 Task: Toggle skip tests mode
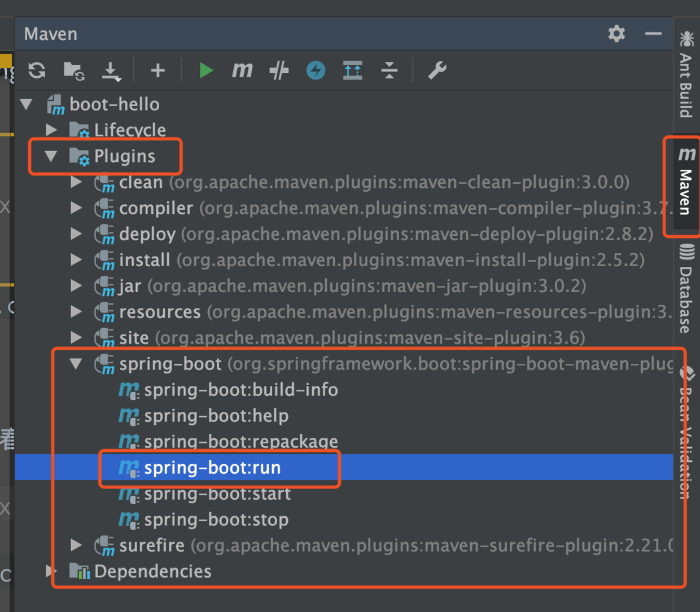tap(279, 71)
